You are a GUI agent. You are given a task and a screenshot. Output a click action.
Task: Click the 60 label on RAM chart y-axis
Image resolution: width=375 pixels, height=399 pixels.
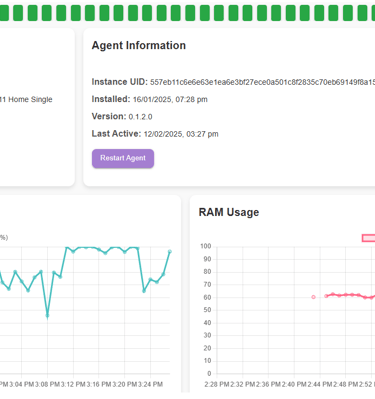point(207,297)
